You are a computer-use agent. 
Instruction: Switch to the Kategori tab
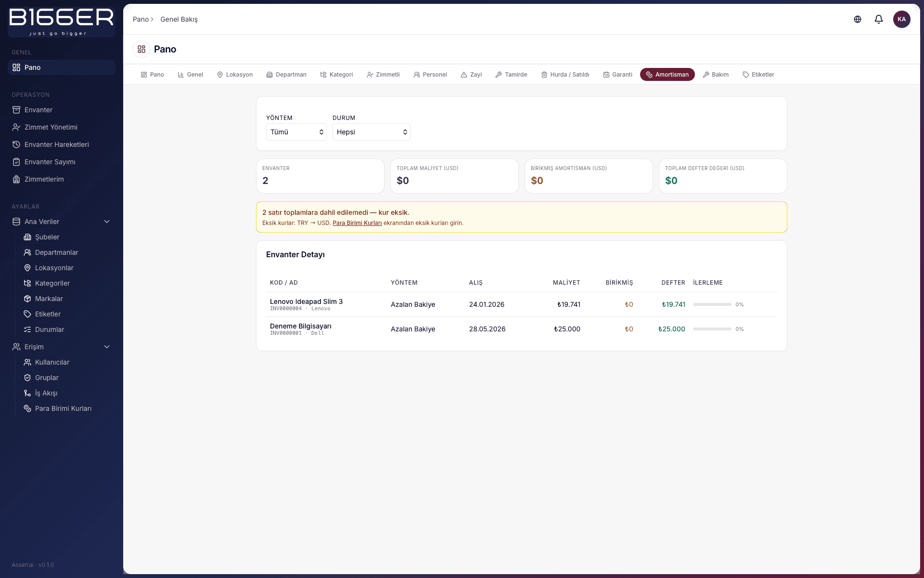pos(337,75)
